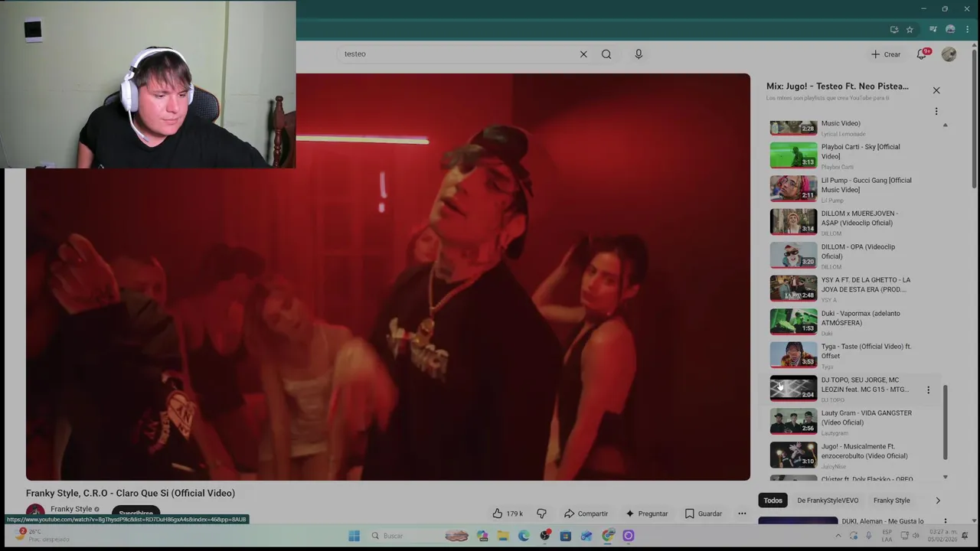Open the purple app icon on taskbar

coord(628,536)
